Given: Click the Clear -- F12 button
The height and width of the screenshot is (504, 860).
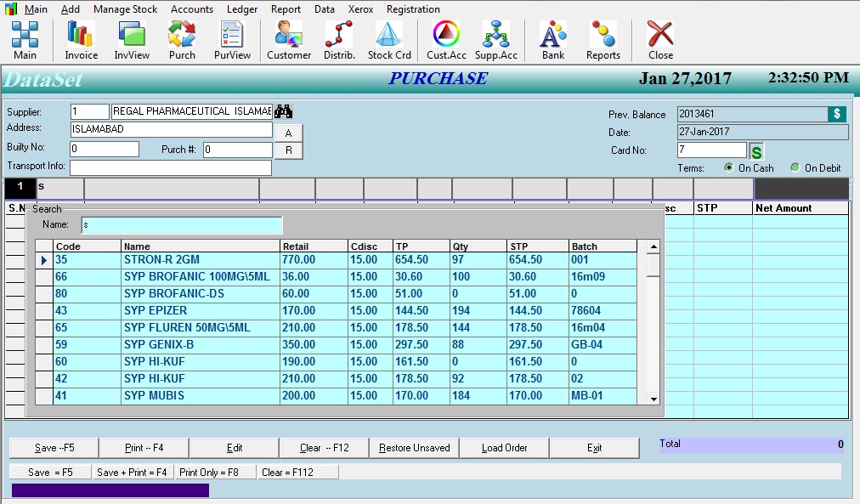Looking at the screenshot, I should pyautogui.click(x=324, y=448).
